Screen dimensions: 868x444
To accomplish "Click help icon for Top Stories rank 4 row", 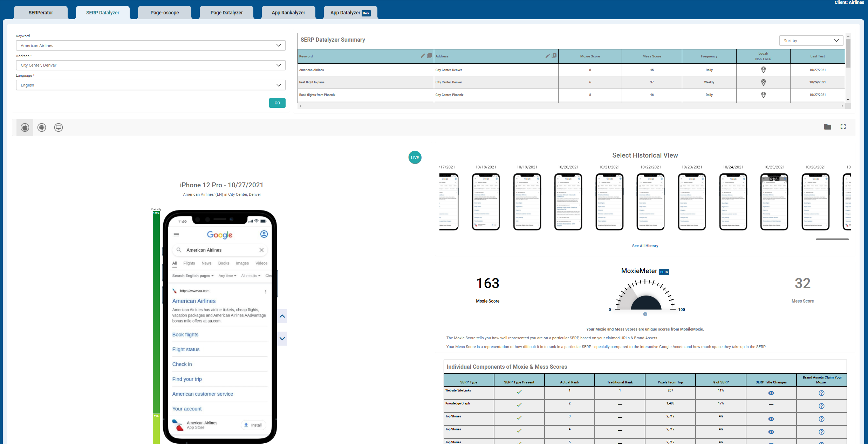I will 821,432.
